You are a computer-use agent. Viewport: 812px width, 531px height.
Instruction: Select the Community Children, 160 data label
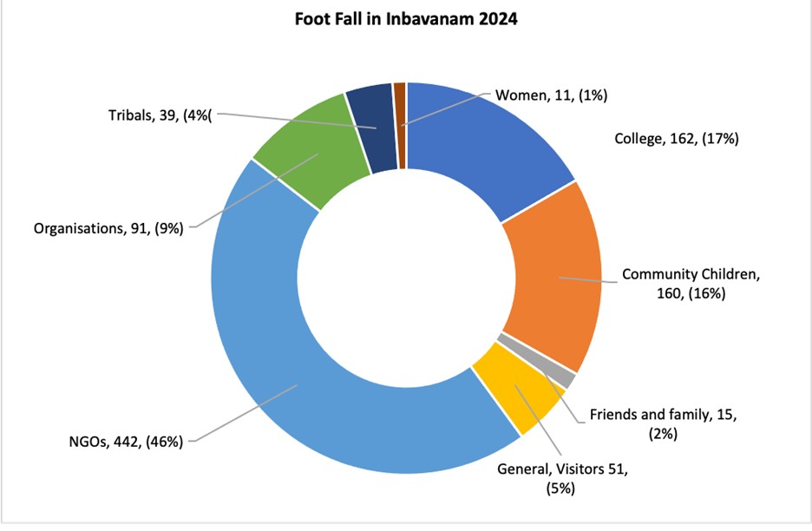click(691, 284)
